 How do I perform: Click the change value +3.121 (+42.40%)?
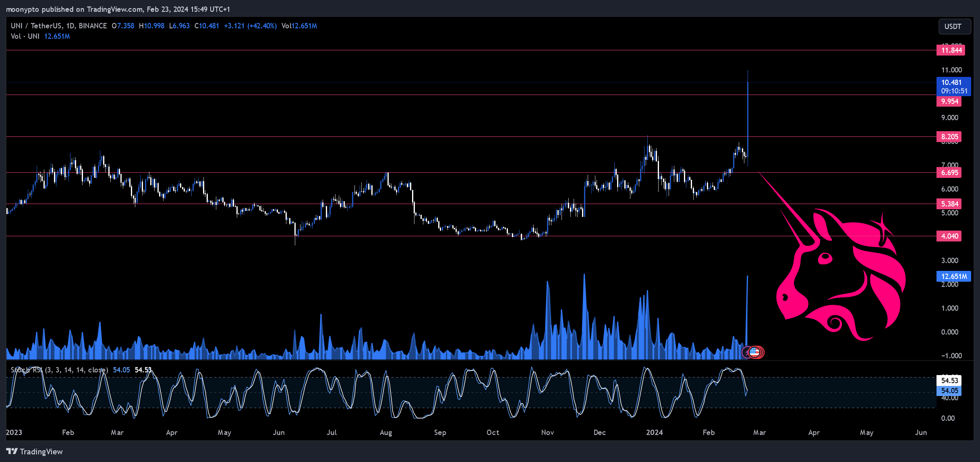tap(250, 26)
